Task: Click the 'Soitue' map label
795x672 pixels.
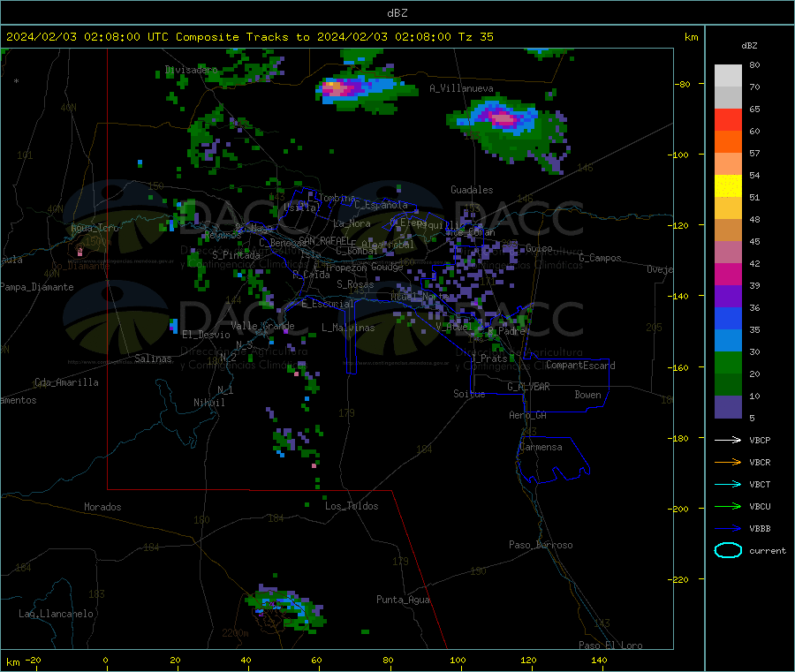Action: coord(469,394)
